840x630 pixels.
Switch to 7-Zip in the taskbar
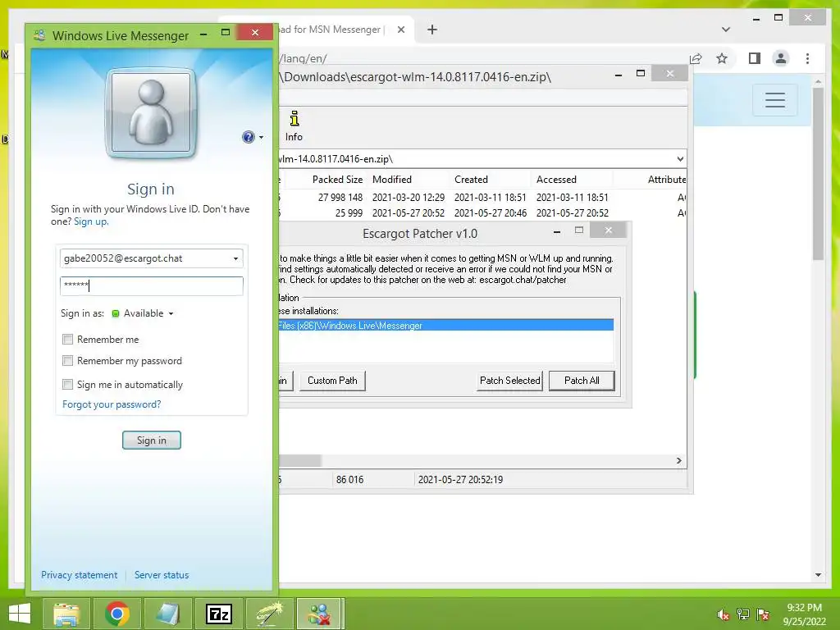pyautogui.click(x=218, y=614)
